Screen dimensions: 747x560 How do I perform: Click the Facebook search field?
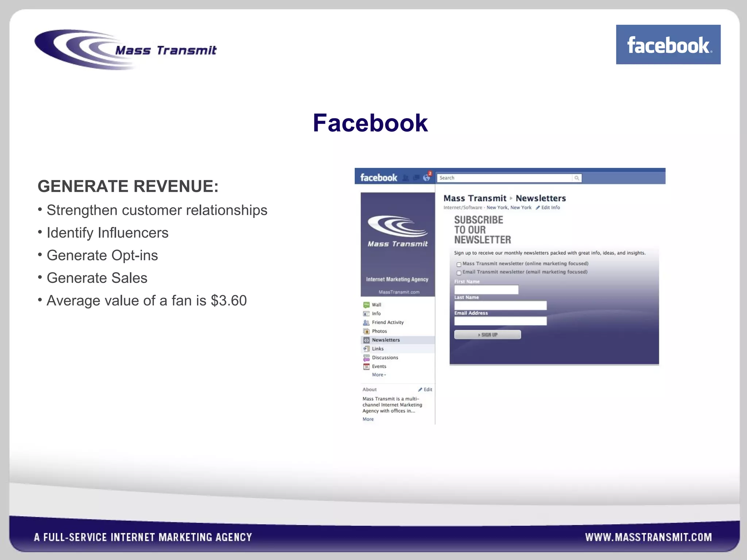[505, 178]
